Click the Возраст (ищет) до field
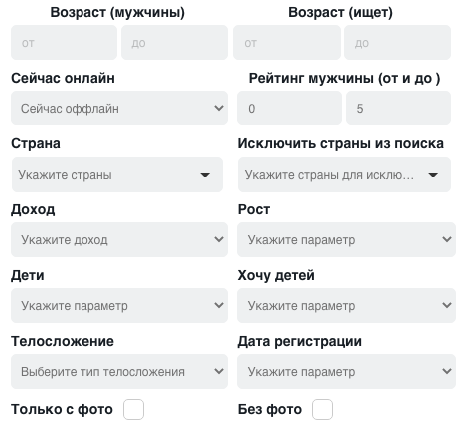This screenshot has width=474, height=432. tap(397, 43)
